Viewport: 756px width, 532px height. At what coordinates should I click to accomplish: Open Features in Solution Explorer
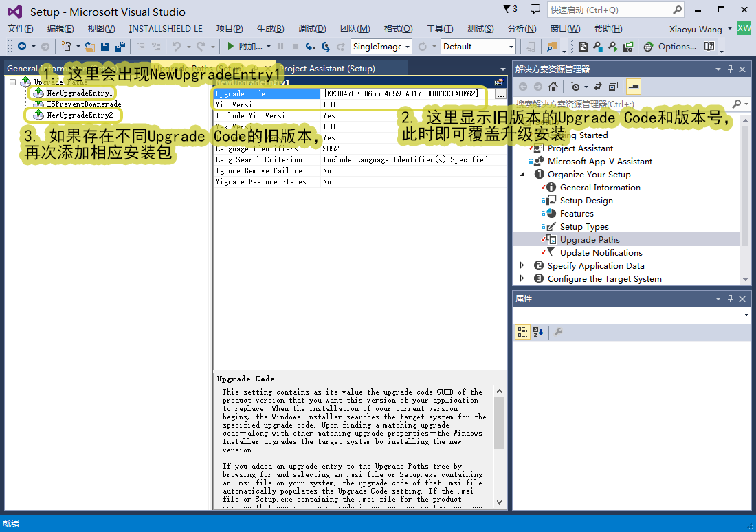click(x=577, y=213)
